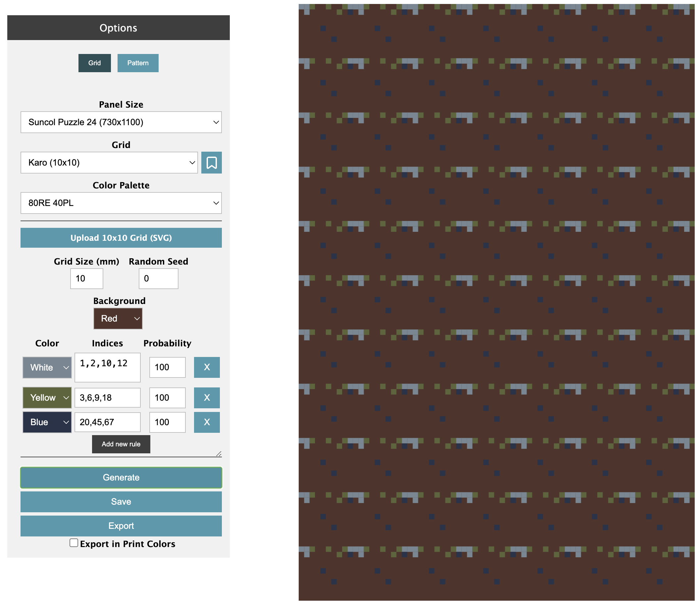
Task: Click the Generate button
Action: point(121,477)
